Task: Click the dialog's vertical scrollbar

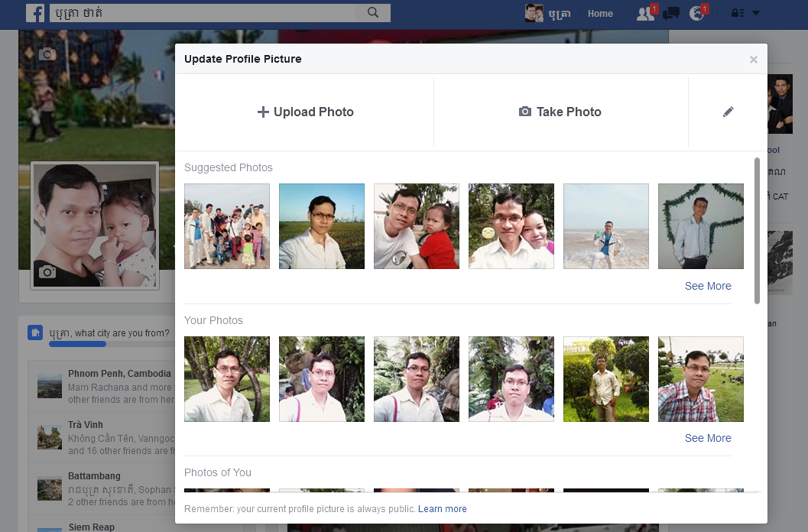Action: (757, 231)
